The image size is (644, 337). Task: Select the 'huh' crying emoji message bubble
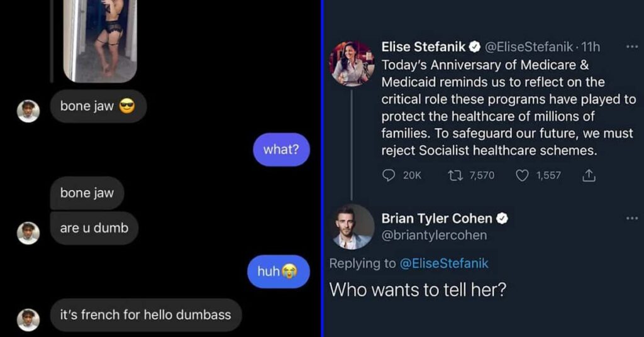tap(279, 272)
